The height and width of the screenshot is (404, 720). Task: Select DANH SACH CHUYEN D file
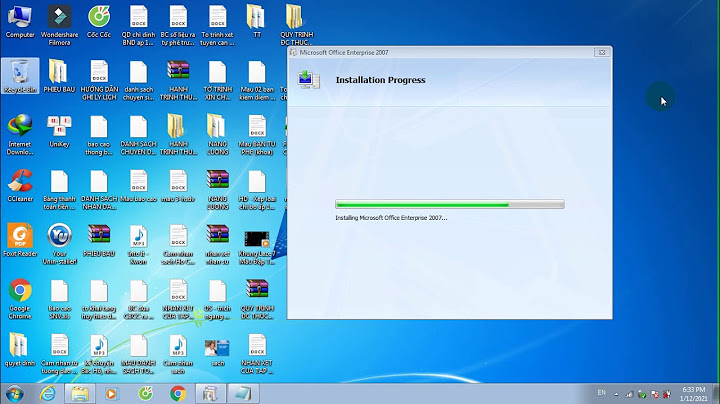point(138,135)
